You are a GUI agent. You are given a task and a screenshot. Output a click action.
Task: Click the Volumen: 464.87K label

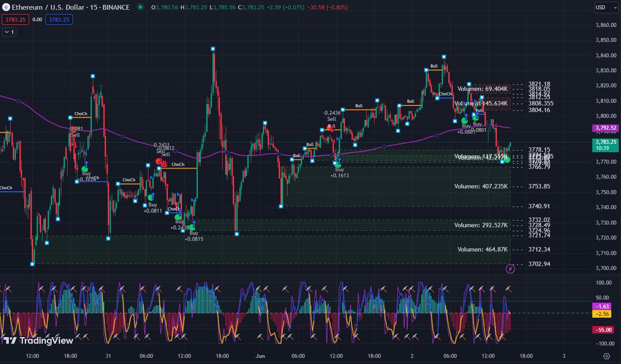[483, 250]
